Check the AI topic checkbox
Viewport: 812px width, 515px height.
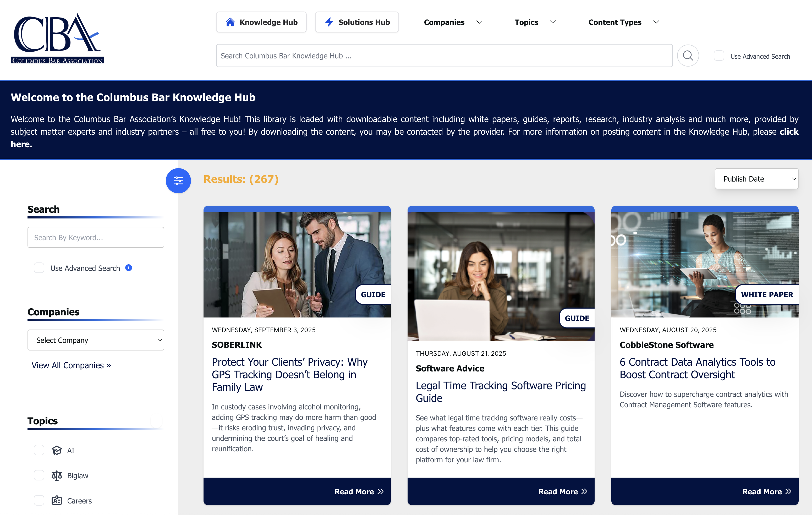pyautogui.click(x=39, y=450)
